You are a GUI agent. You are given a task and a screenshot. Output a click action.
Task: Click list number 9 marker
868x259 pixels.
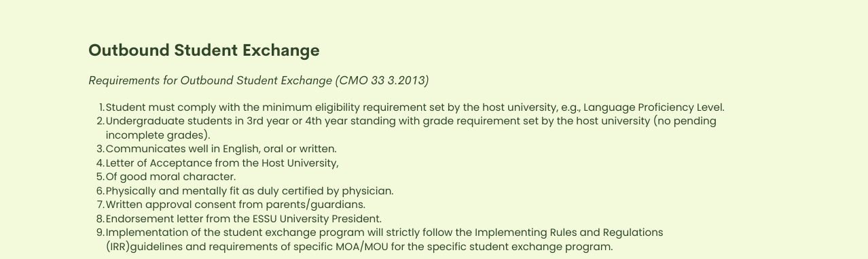tap(101, 232)
